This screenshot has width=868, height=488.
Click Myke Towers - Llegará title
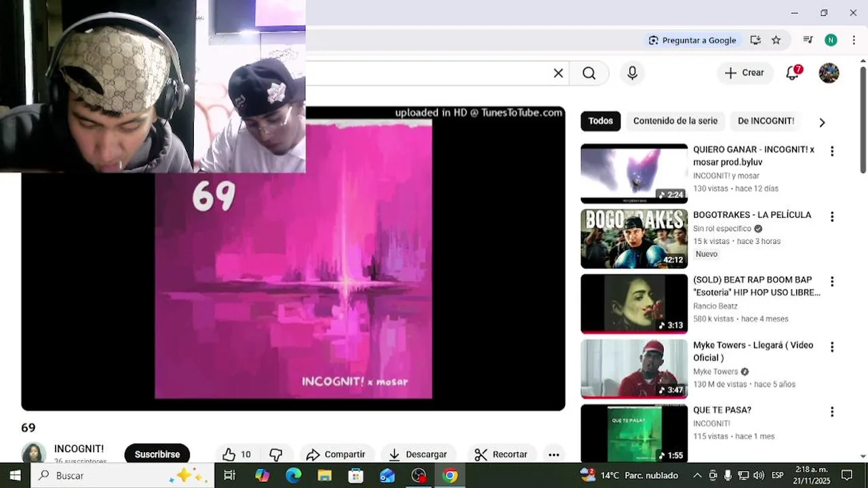pyautogui.click(x=753, y=351)
